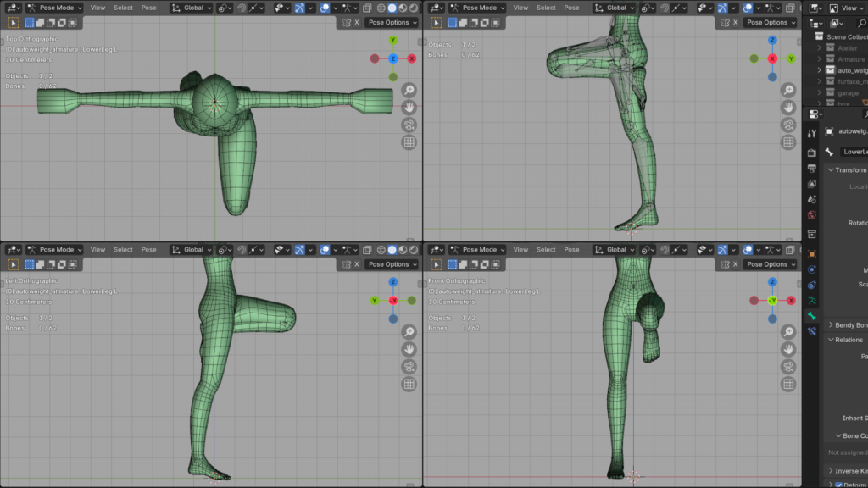Viewport: 868px width, 488px height.
Task: Open Pose Options in top-right viewport
Action: click(771, 23)
